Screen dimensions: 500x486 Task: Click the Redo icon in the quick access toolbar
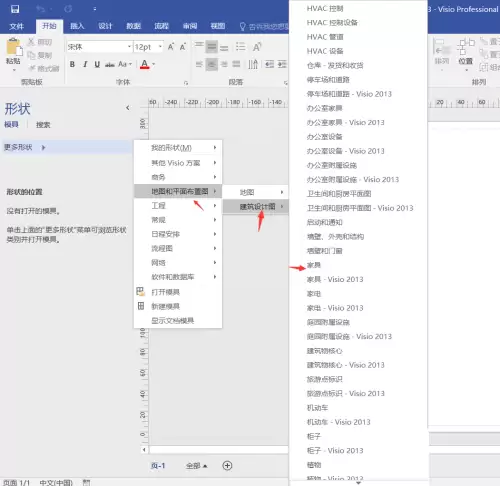point(68,9)
